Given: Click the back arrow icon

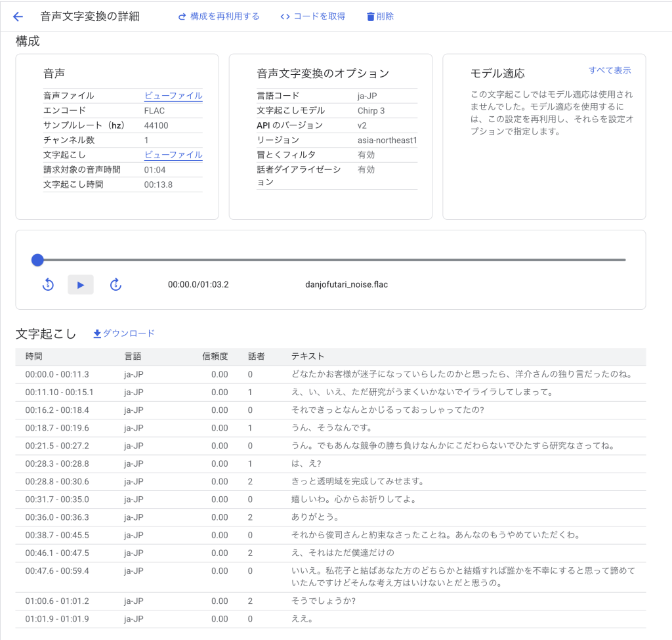Looking at the screenshot, I should (18, 16).
